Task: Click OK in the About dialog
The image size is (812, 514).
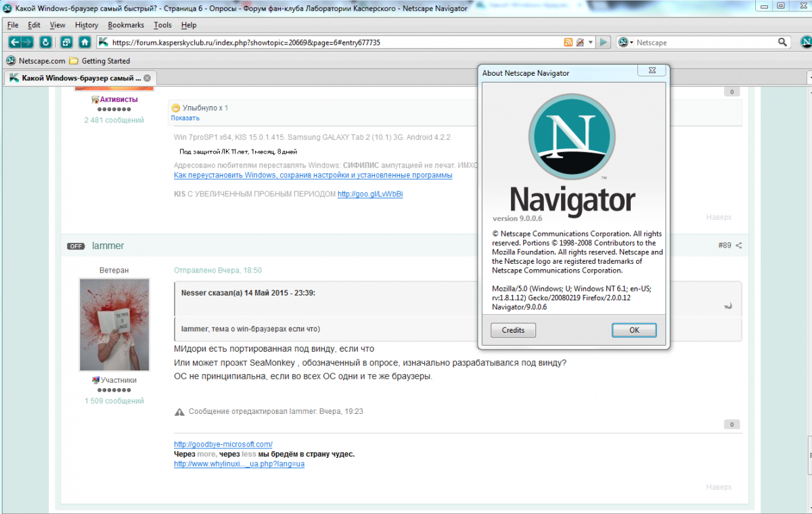Action: [x=634, y=330]
